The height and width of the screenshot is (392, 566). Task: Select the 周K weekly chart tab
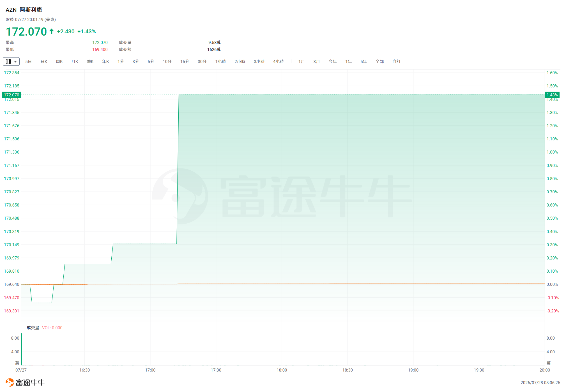click(x=59, y=61)
